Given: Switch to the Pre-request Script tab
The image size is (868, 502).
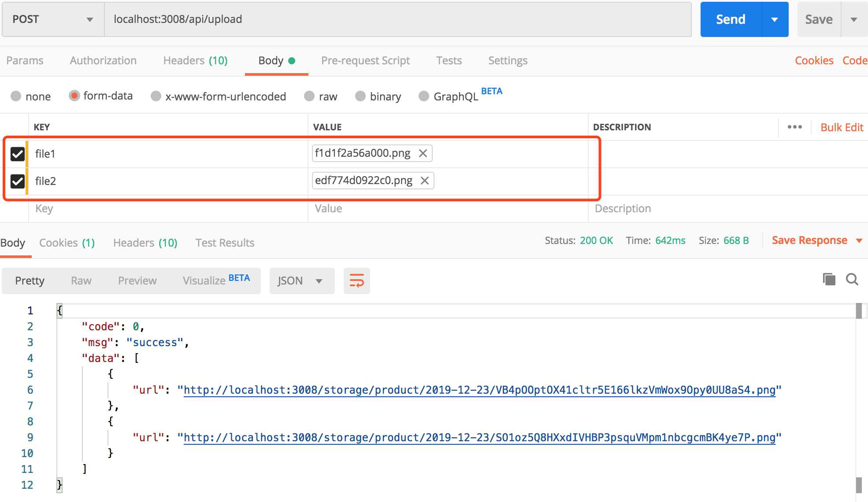Looking at the screenshot, I should 365,60.
